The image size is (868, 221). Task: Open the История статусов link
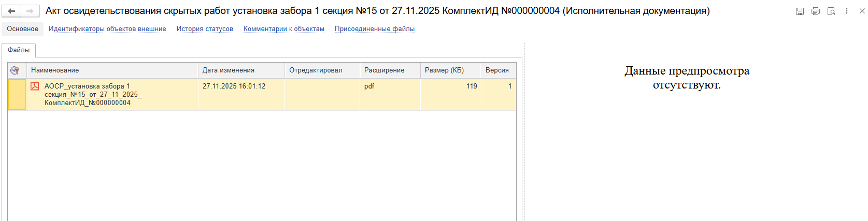tap(205, 29)
